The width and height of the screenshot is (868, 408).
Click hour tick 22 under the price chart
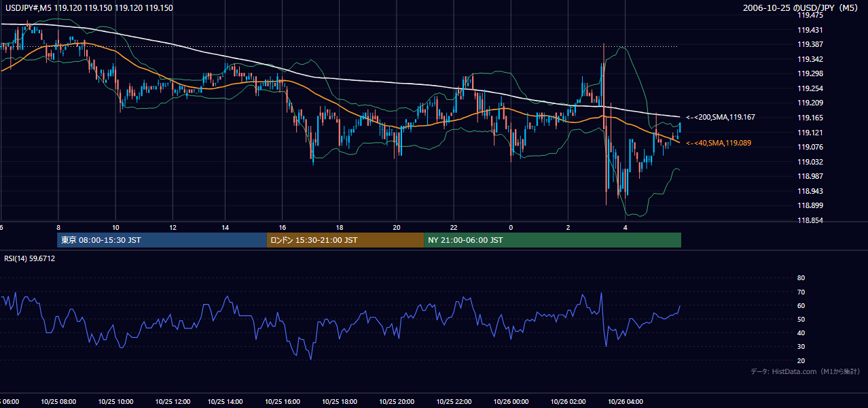coord(454,227)
